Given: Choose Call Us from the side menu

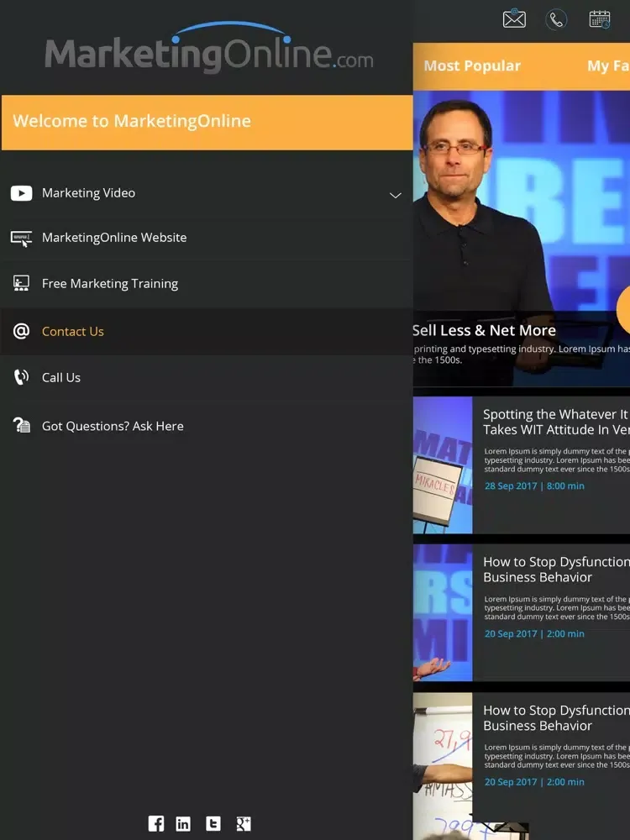Looking at the screenshot, I should tap(207, 377).
